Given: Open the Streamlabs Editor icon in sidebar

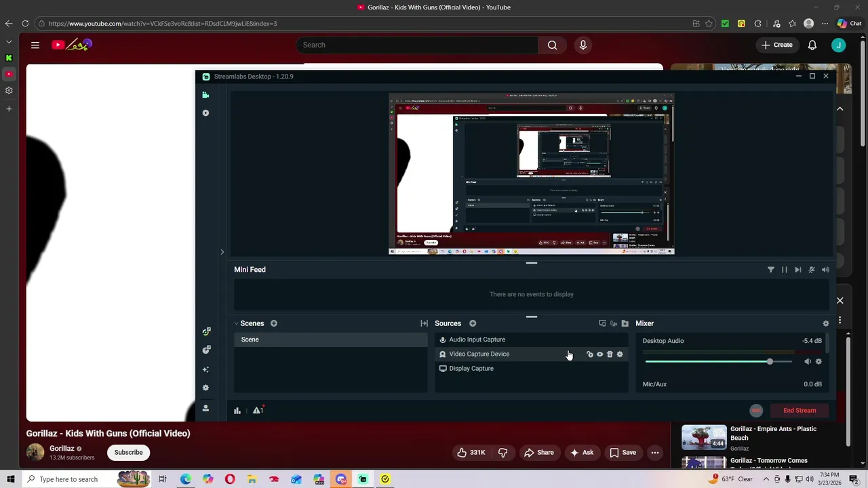Looking at the screenshot, I should [205, 95].
